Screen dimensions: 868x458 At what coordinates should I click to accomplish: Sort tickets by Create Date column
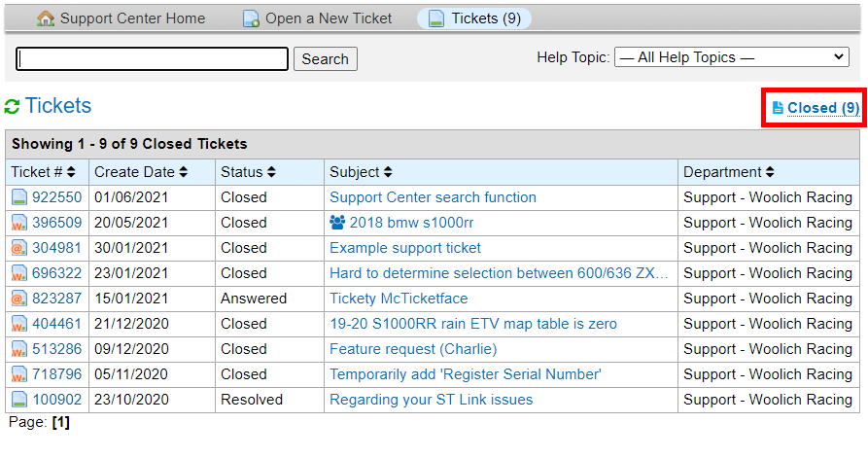coord(140,172)
